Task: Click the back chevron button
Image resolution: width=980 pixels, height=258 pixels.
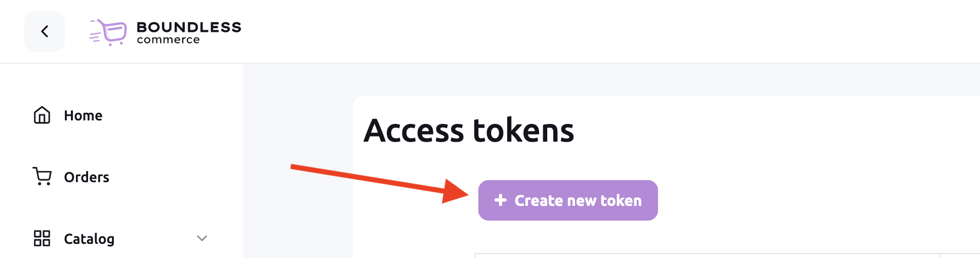Action: point(45,31)
